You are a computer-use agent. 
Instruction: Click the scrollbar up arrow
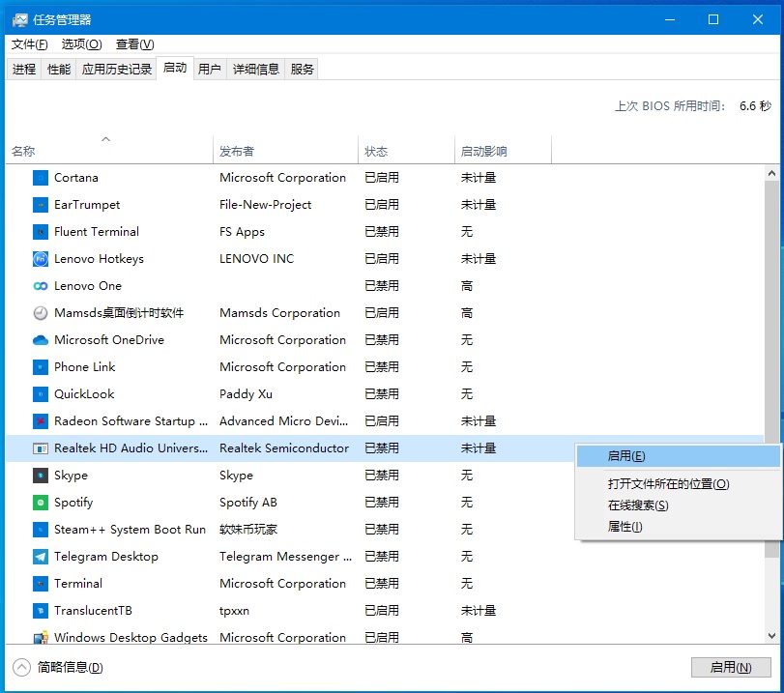tap(771, 174)
